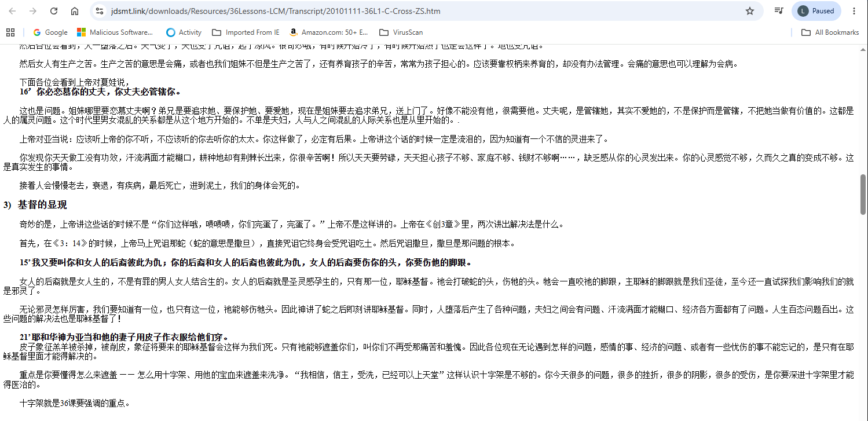The width and height of the screenshot is (868, 421).
Task: Open the Activity bookmark
Action: tap(184, 32)
